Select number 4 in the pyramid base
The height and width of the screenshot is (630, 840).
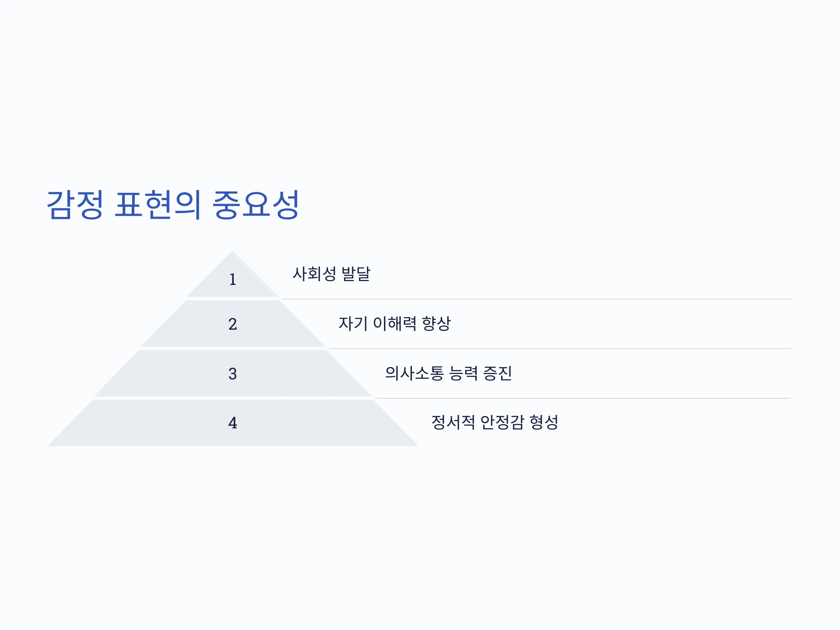233,423
